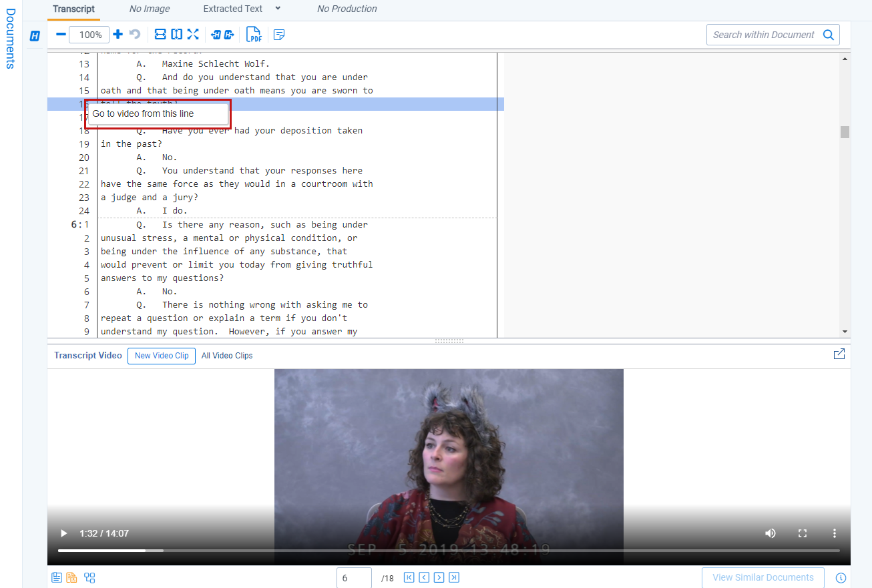872x588 pixels.
Task: Open the Extracted Text tab
Action: click(x=233, y=9)
